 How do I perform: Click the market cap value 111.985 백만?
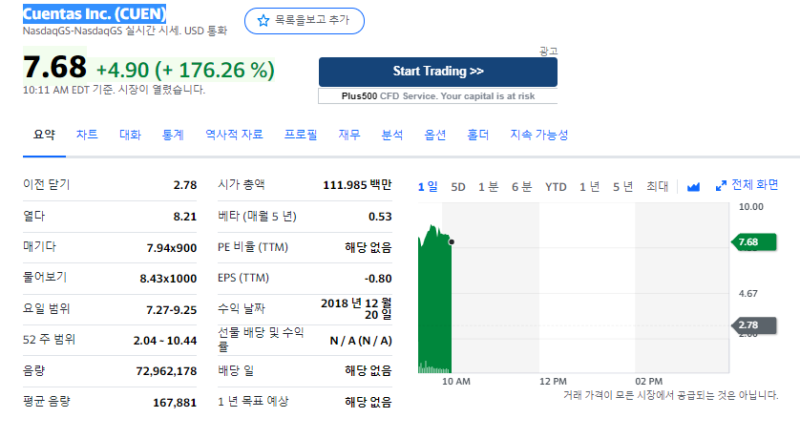357,185
